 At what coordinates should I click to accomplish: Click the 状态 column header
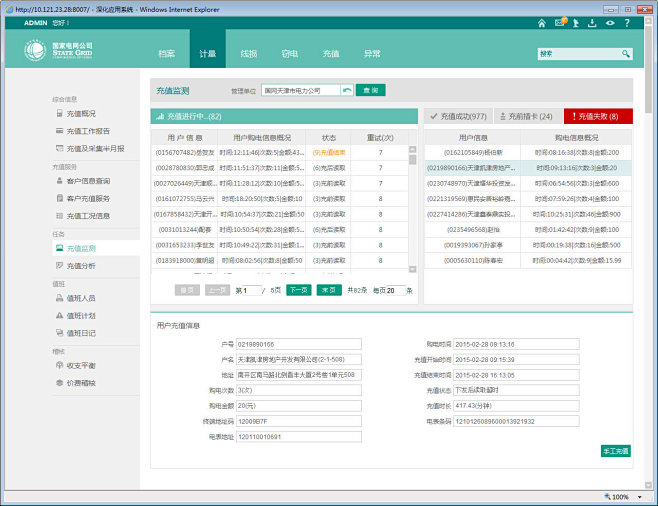pos(329,138)
